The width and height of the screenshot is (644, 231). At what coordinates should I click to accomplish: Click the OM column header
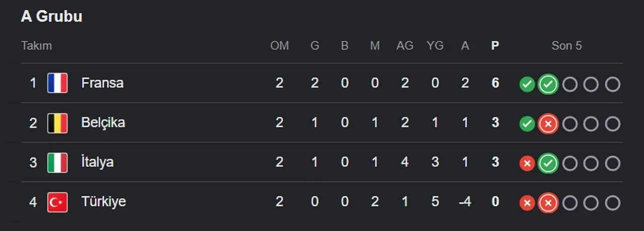point(280,46)
